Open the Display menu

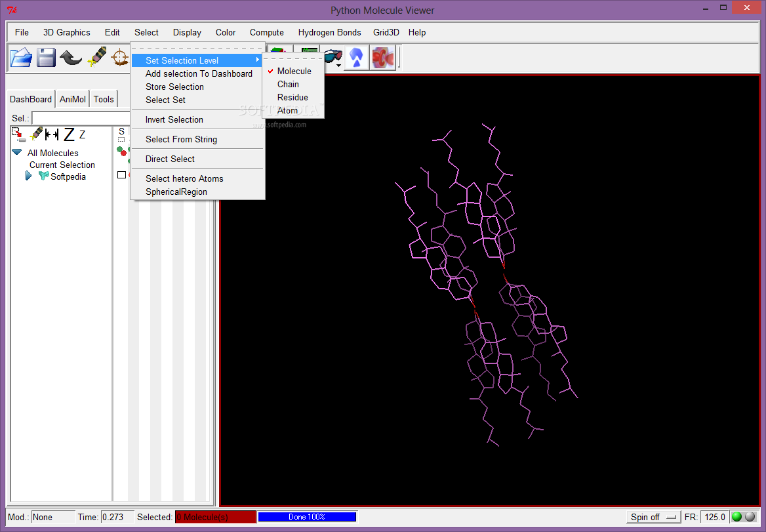point(187,32)
